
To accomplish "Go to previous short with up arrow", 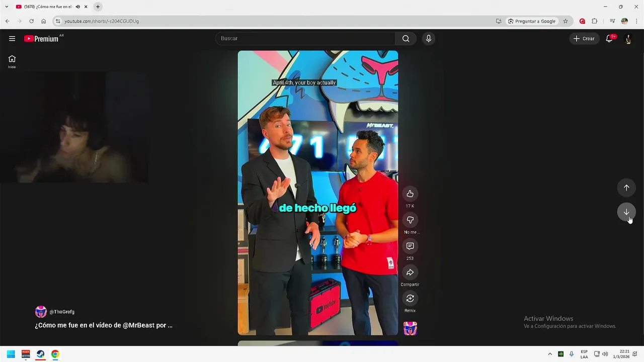I will [x=626, y=188].
